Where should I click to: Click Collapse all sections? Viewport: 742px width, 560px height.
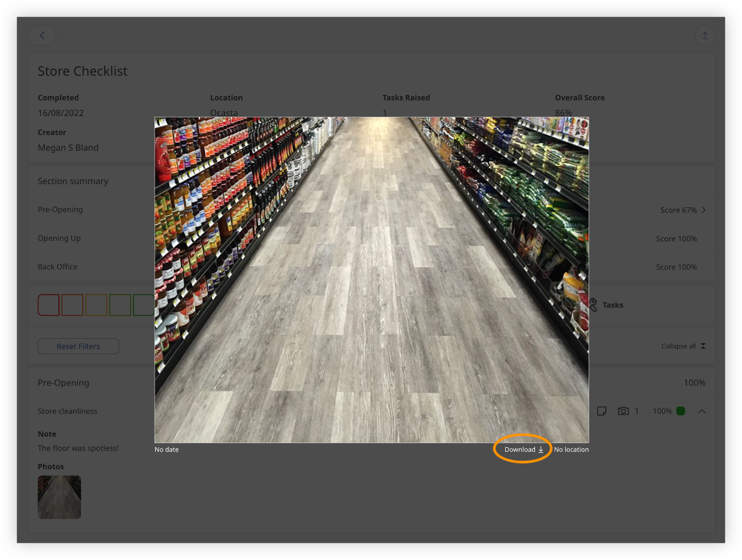[x=683, y=346]
